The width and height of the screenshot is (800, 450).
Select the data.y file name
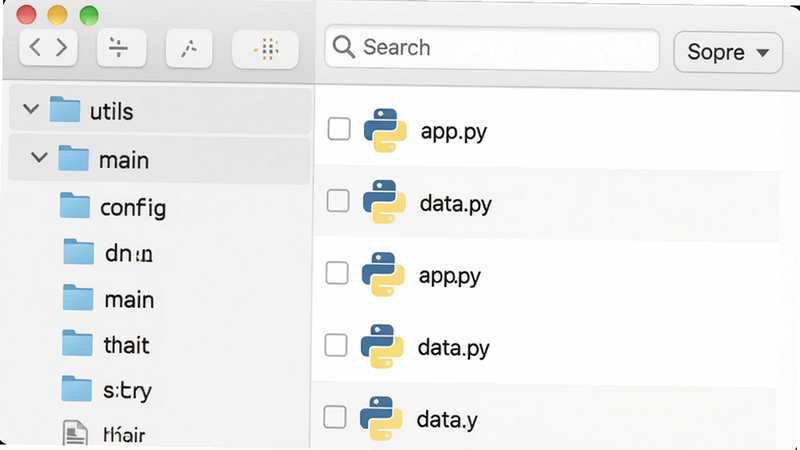coord(447,420)
